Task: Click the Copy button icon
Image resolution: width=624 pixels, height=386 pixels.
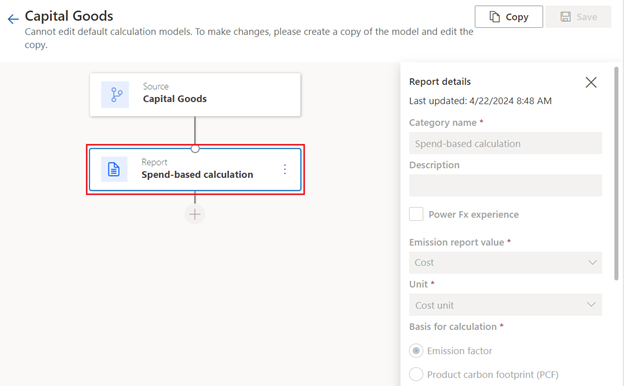Action: pos(494,17)
